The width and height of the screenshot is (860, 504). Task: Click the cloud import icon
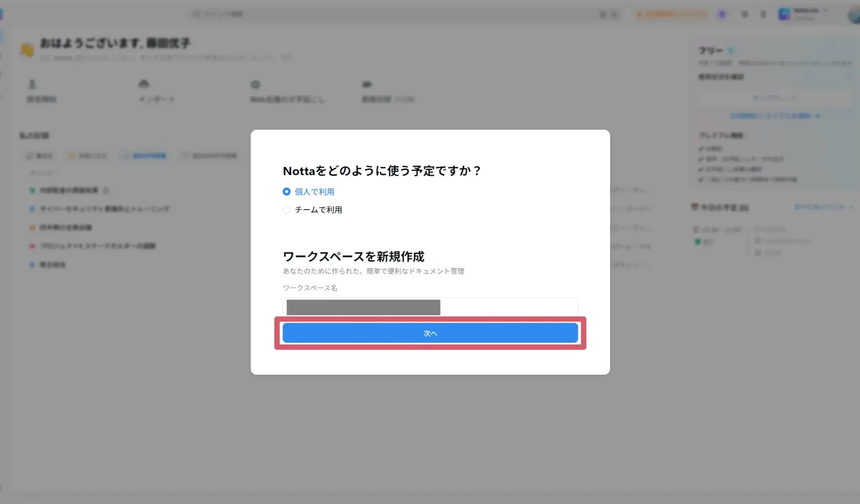pos(144,85)
